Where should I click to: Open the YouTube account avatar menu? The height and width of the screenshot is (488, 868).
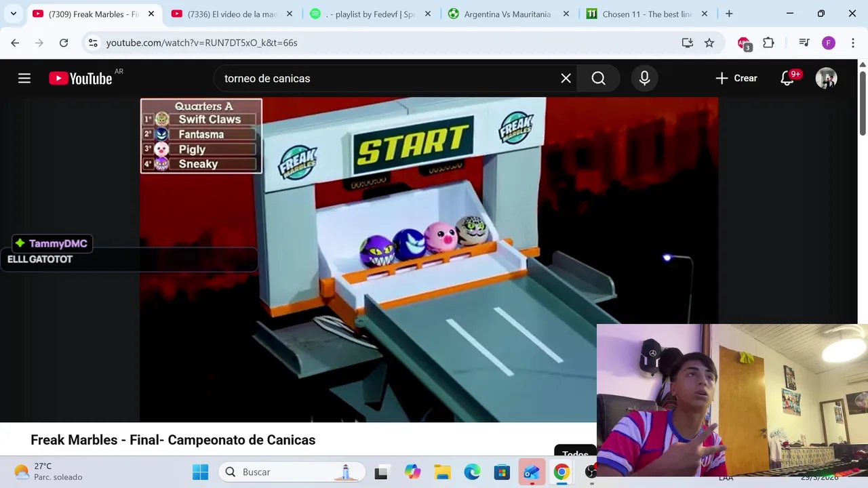tap(826, 79)
